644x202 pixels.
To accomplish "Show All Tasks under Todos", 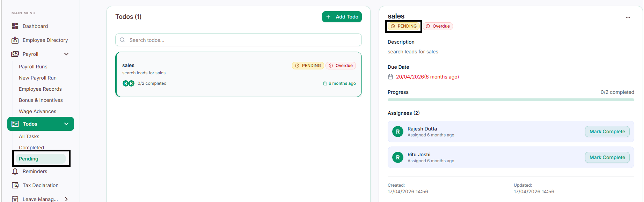I will [29, 136].
